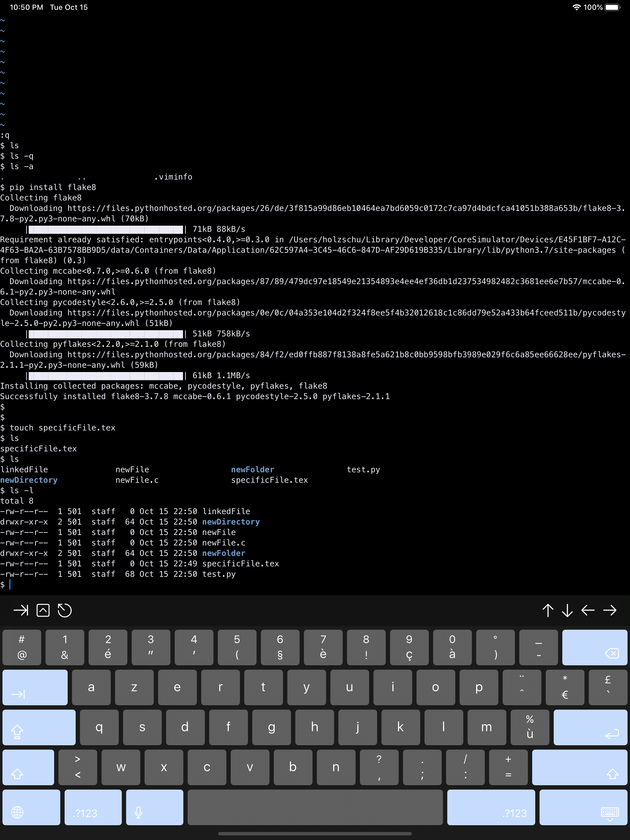The height and width of the screenshot is (840, 630).
Task: Tap the flake8 pythonhosted download URL
Action: tap(342, 208)
